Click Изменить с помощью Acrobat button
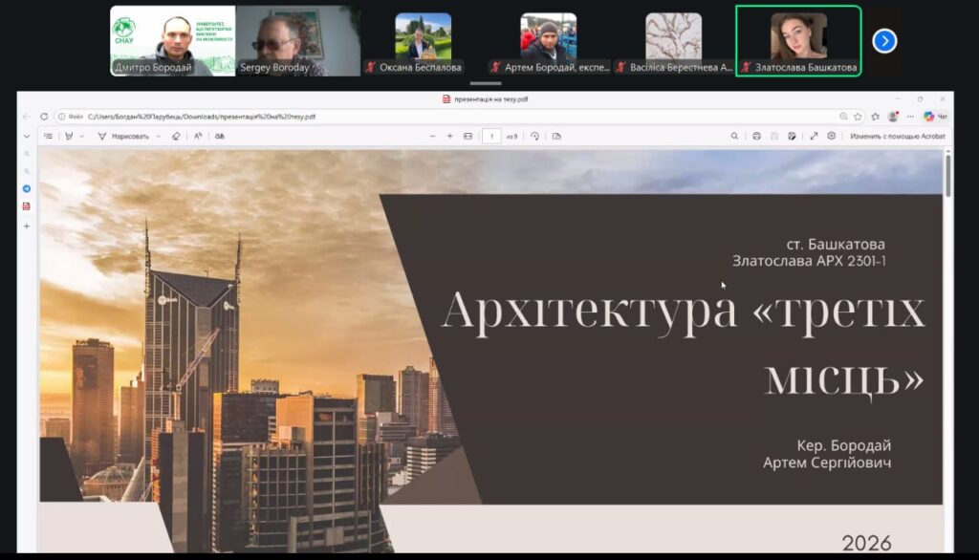The image size is (979, 560). (897, 136)
